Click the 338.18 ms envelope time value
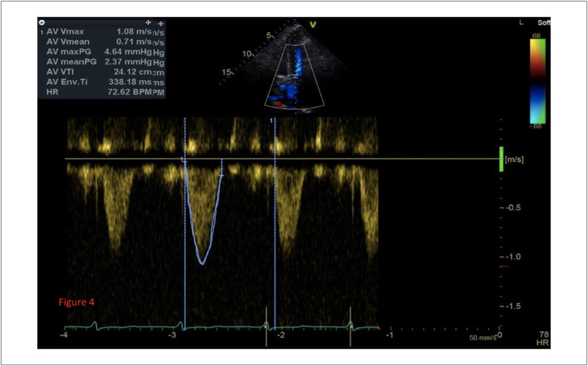The image size is (588, 366). pyautogui.click(x=130, y=81)
